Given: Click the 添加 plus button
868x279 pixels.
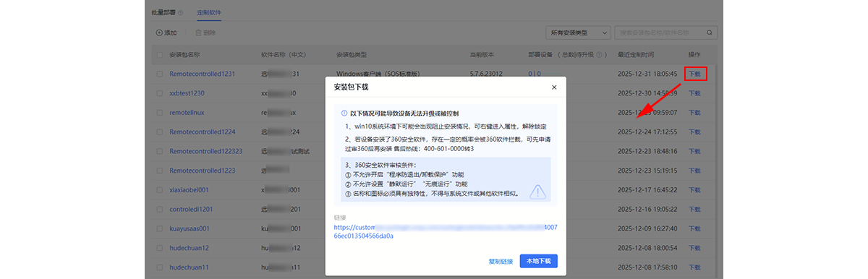Looking at the screenshot, I should (x=166, y=33).
